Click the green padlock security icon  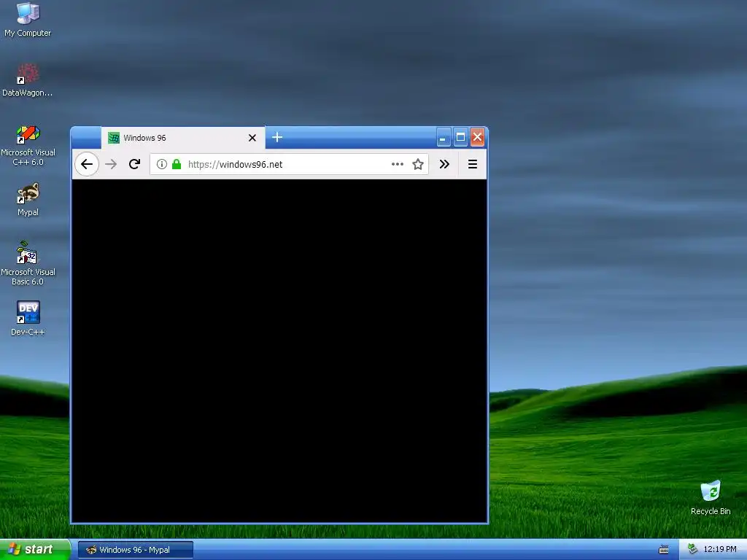[x=177, y=164]
